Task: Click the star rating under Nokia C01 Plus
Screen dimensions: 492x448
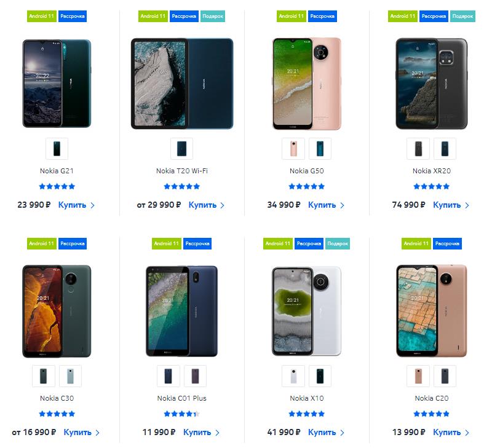Action: tap(181, 414)
